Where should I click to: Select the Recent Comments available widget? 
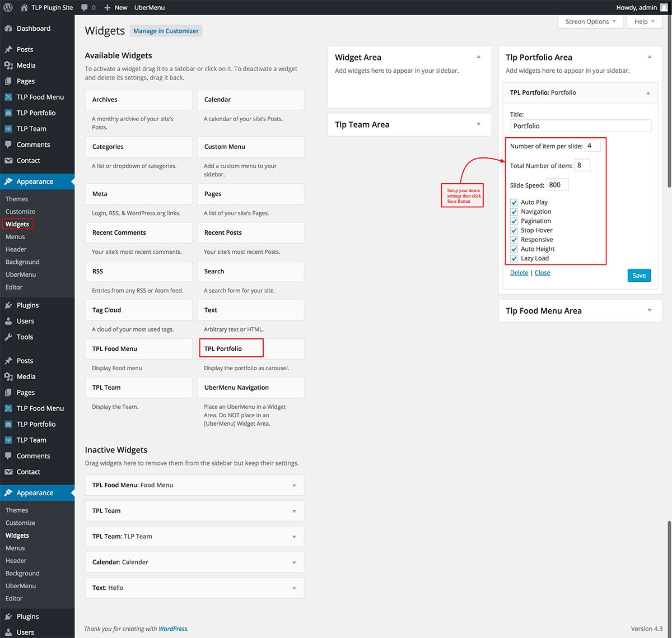(x=138, y=232)
